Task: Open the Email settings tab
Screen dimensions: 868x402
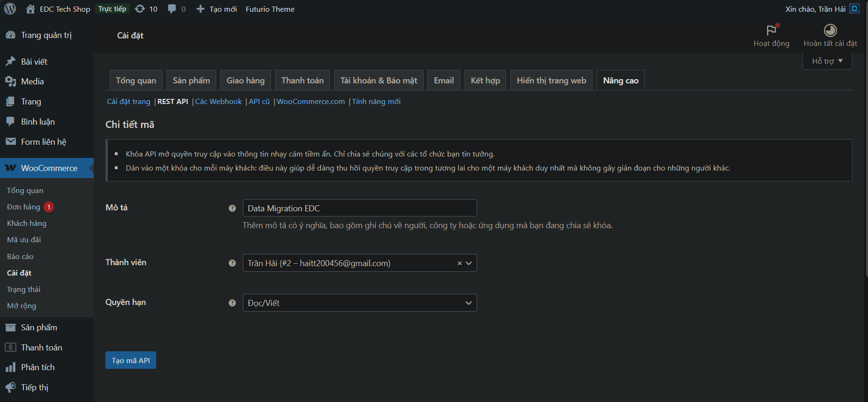Action: [444, 80]
